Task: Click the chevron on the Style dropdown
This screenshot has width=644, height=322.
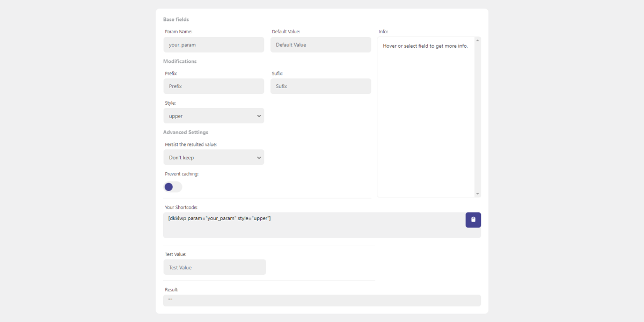Action: (x=259, y=115)
